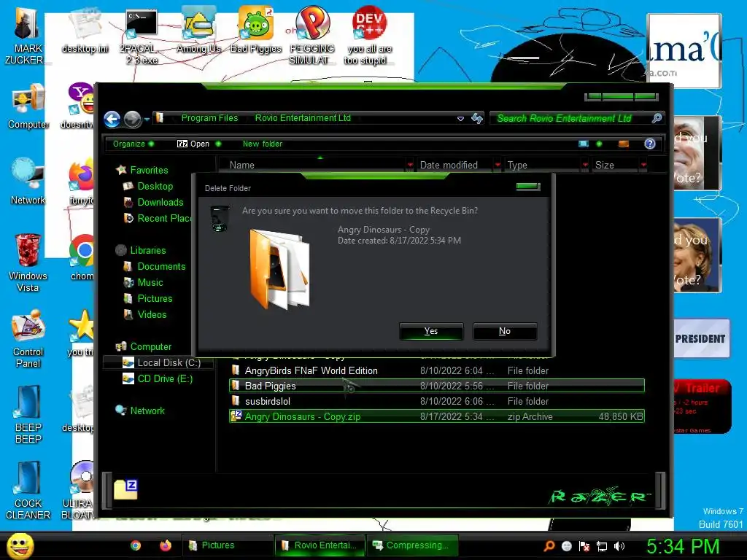This screenshot has height=560, width=747.
Task: Open the Bad Piggies desktop shortcut
Action: tap(256, 30)
